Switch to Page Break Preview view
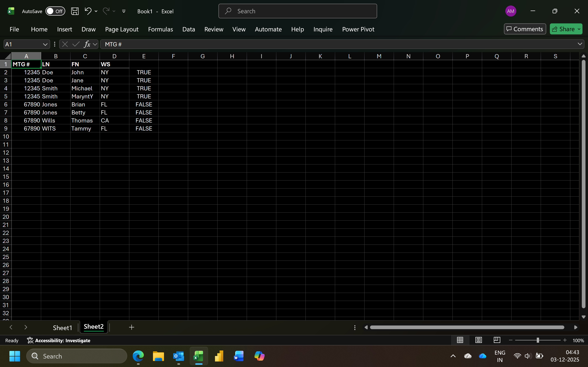588x367 pixels. pyautogui.click(x=497, y=340)
